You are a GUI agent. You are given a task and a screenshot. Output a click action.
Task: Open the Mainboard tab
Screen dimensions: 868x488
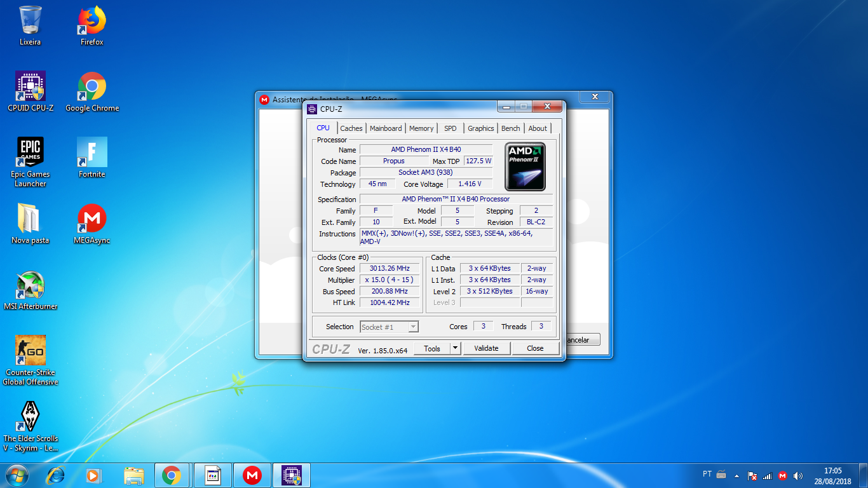(x=386, y=128)
